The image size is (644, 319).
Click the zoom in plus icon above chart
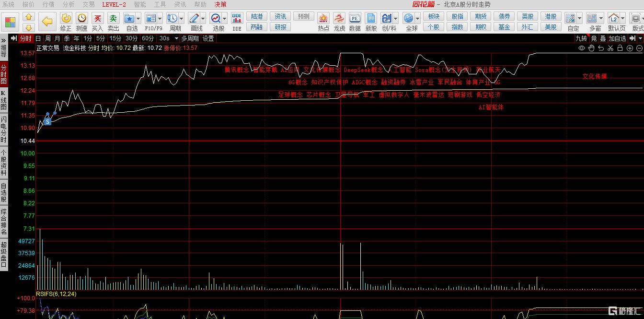[630, 48]
